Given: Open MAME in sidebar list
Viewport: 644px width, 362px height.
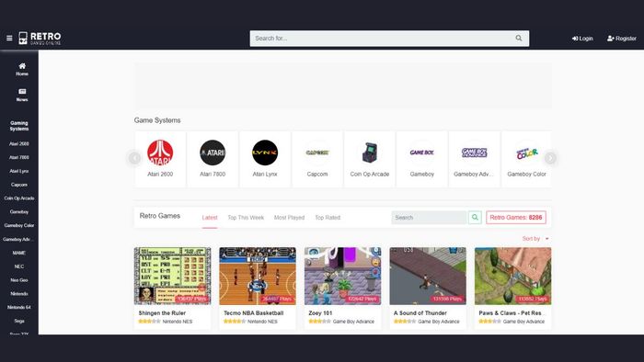Looking at the screenshot, I should (19, 253).
